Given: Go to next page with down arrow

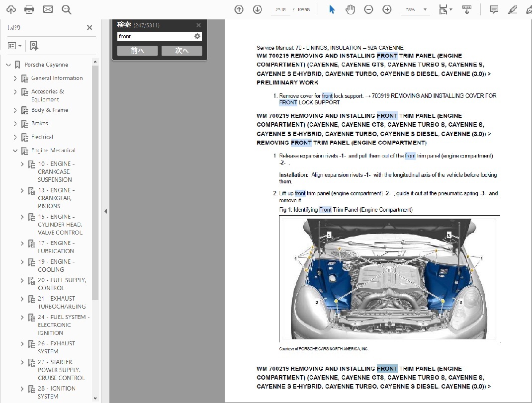Looking at the screenshot, I should [257, 9].
